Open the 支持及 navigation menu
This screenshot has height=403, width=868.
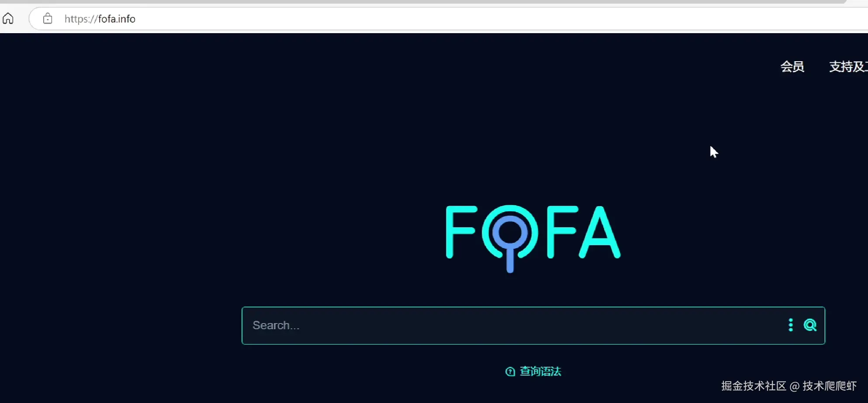[848, 66]
